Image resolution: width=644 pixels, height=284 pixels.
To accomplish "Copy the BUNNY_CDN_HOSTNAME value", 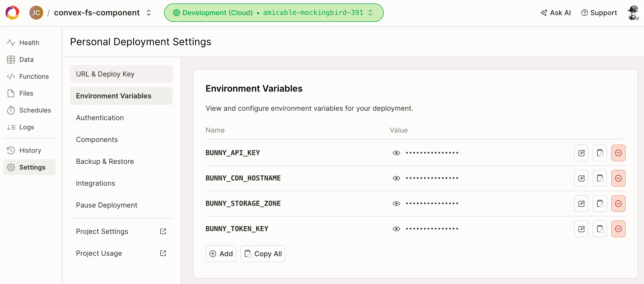I will 600,178.
